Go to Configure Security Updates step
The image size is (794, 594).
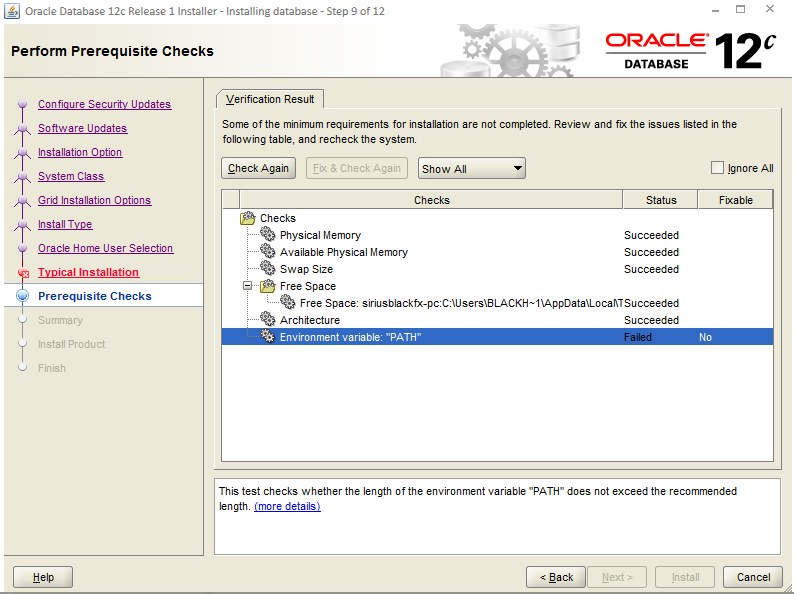point(105,104)
